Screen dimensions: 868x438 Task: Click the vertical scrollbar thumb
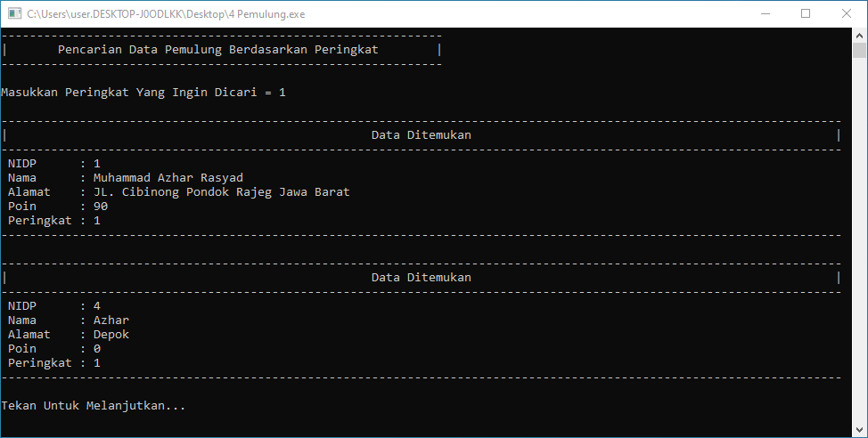click(859, 51)
